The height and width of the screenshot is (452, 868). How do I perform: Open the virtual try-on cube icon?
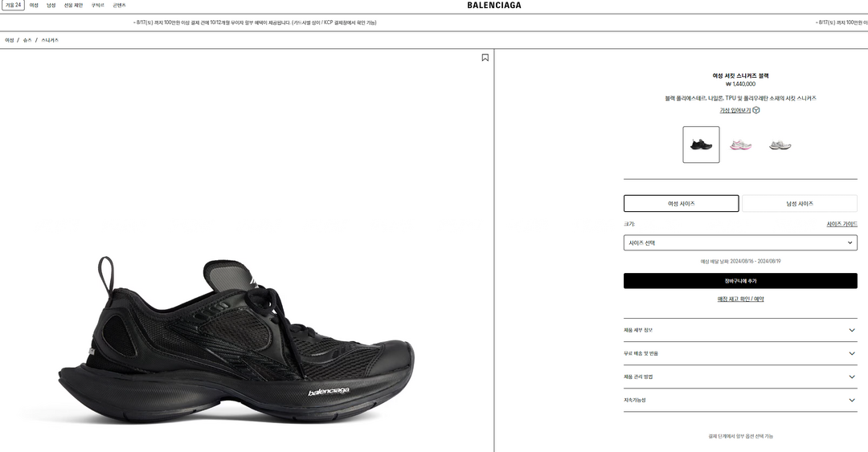pos(756,110)
